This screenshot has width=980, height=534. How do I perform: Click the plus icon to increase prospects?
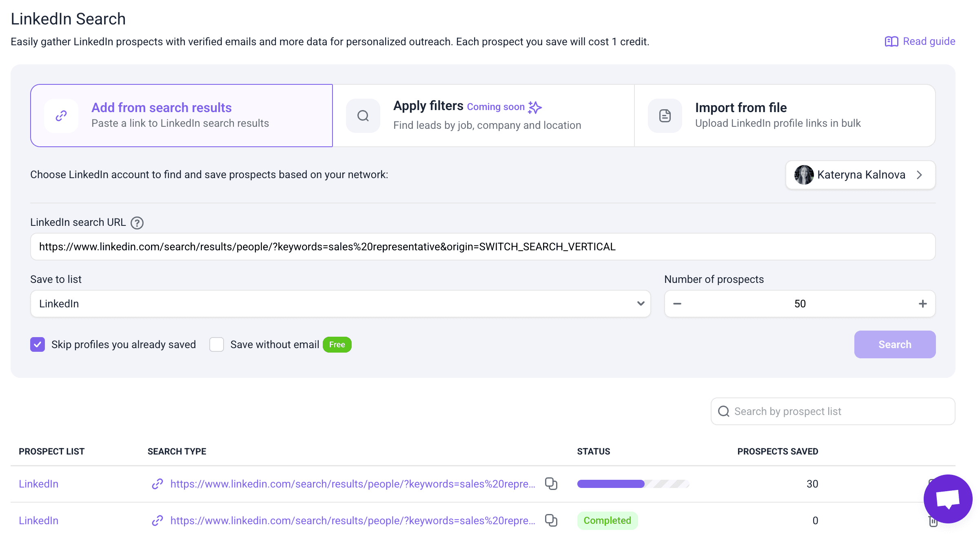pyautogui.click(x=922, y=304)
